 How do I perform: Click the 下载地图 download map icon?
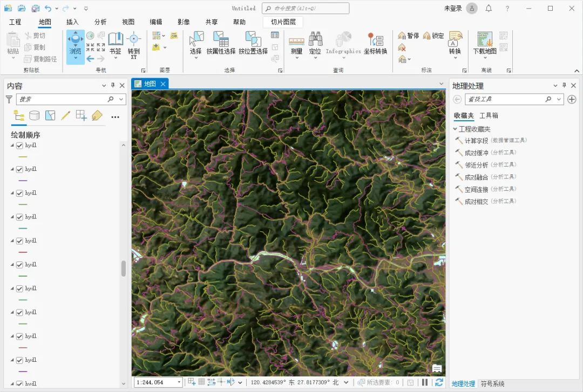485,44
